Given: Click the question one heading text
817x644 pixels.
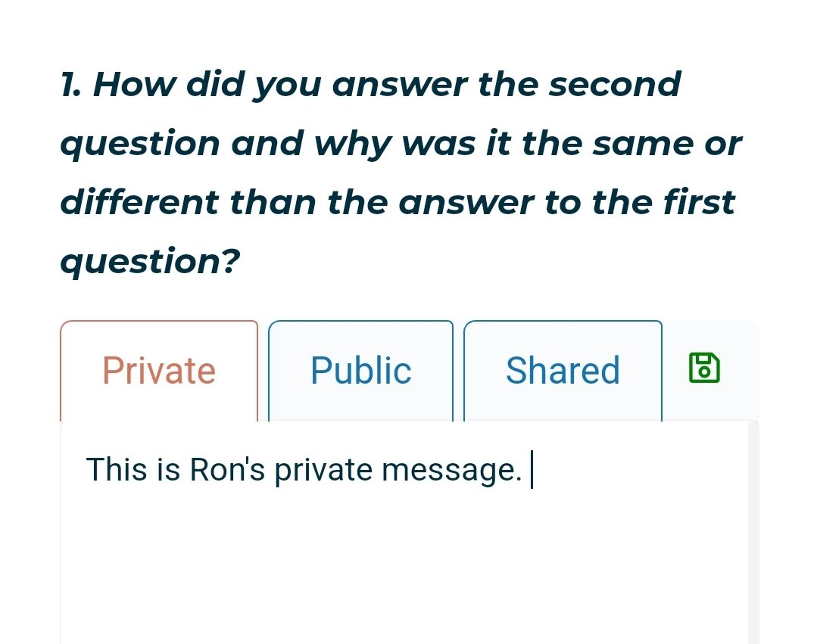Looking at the screenshot, I should pos(401,173).
